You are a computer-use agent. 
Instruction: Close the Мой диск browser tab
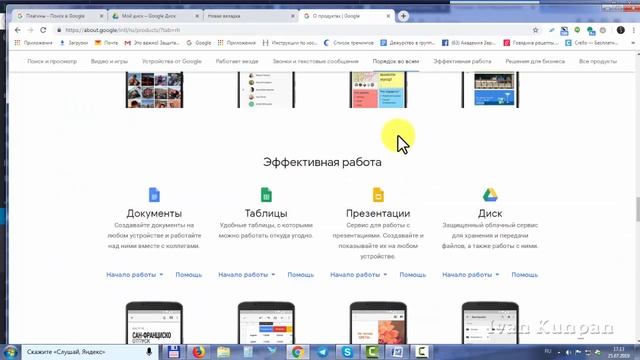pos(197,16)
